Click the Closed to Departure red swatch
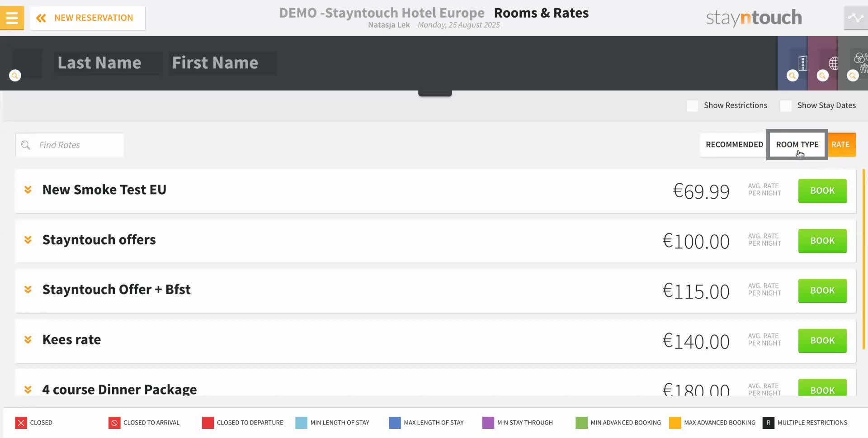This screenshot has height=438, width=868. tap(208, 423)
